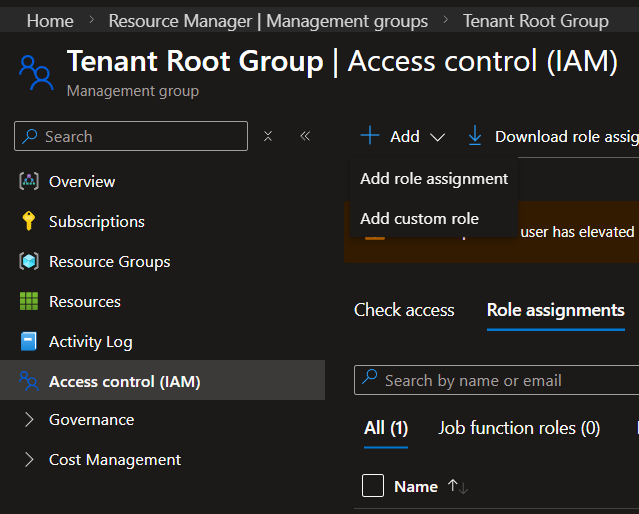Switch to the Role assignments tab
The image size is (639, 514).
555,310
